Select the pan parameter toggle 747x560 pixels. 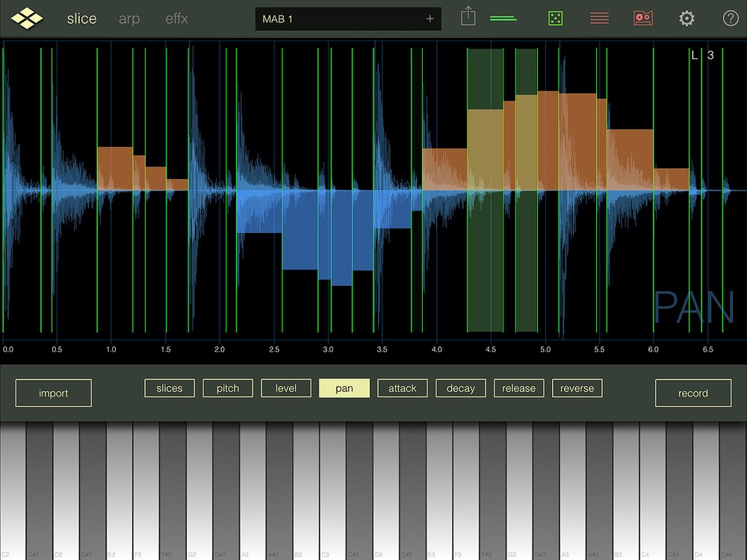[x=344, y=388]
